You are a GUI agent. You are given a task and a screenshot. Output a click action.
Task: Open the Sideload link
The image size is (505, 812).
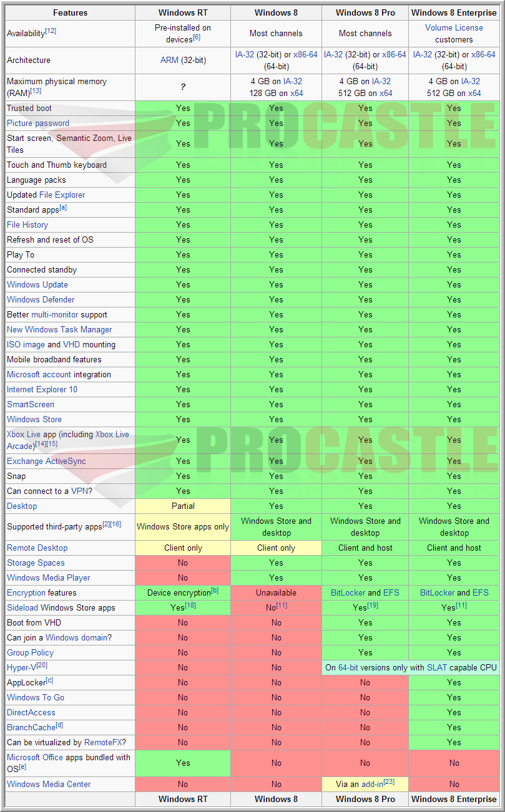coord(22,608)
